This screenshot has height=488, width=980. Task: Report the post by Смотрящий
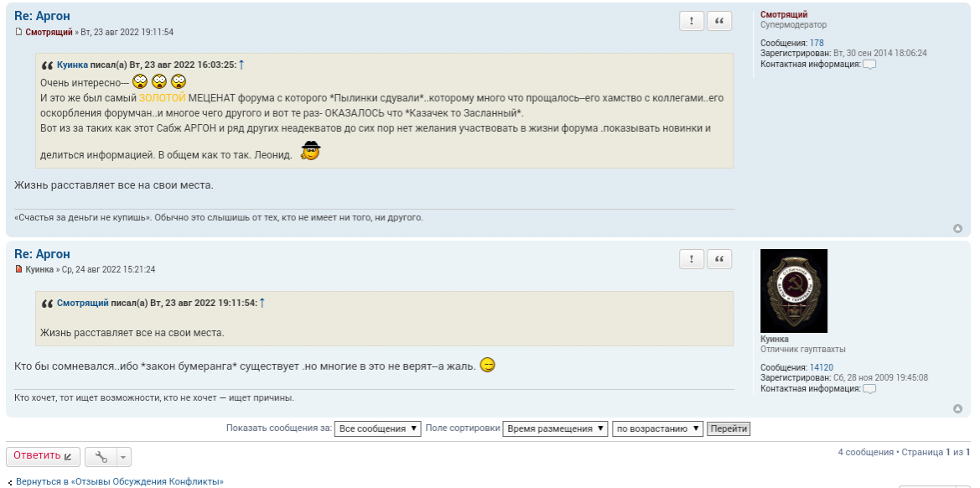pyautogui.click(x=692, y=21)
